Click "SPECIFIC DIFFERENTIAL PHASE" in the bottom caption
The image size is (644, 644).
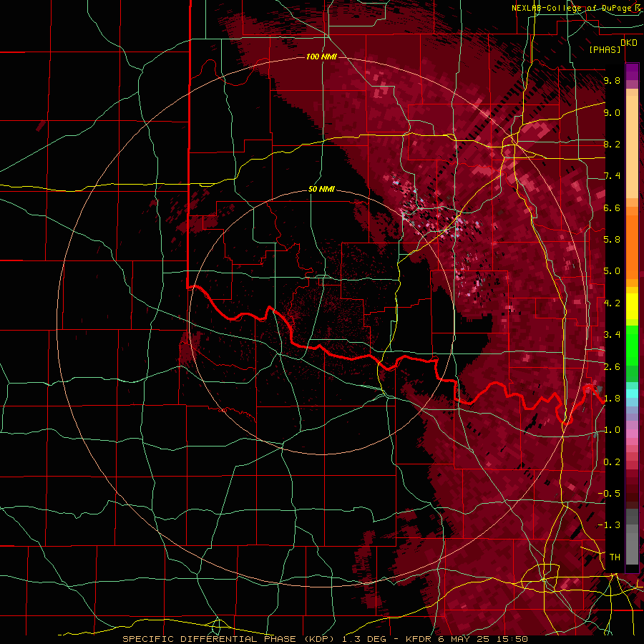[x=210, y=639]
